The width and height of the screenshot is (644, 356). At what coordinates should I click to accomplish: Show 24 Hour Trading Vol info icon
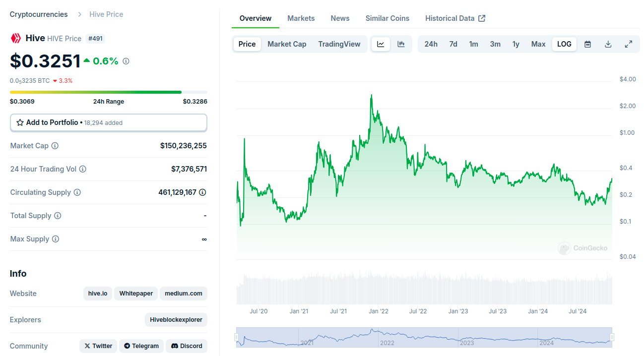click(83, 169)
